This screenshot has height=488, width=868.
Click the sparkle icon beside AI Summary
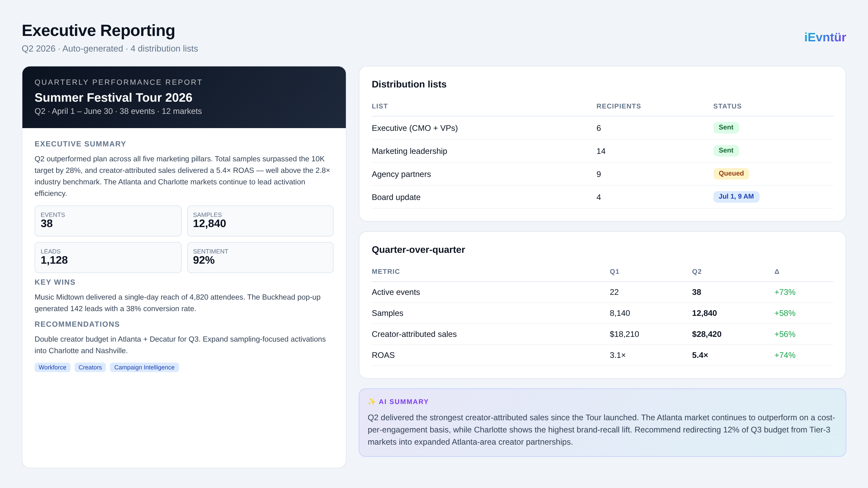pos(372,402)
